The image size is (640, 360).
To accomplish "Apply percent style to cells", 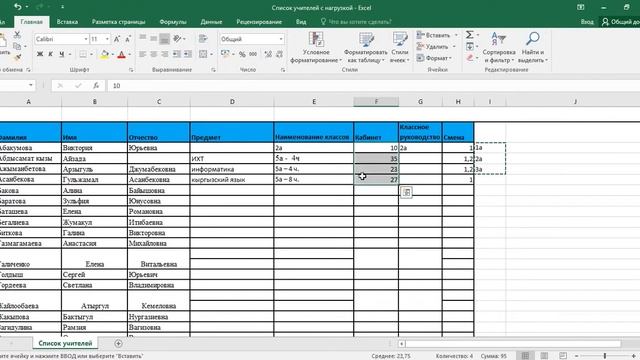I will (x=242, y=54).
